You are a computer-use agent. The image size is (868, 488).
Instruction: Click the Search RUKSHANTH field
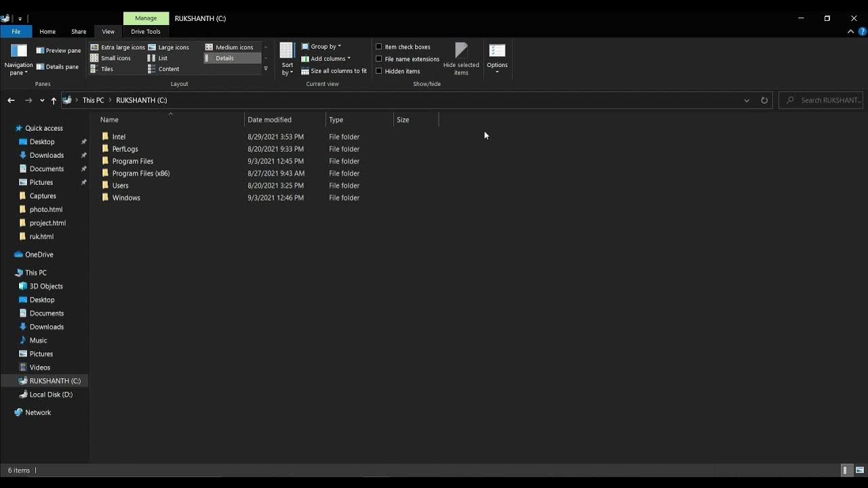tap(821, 100)
